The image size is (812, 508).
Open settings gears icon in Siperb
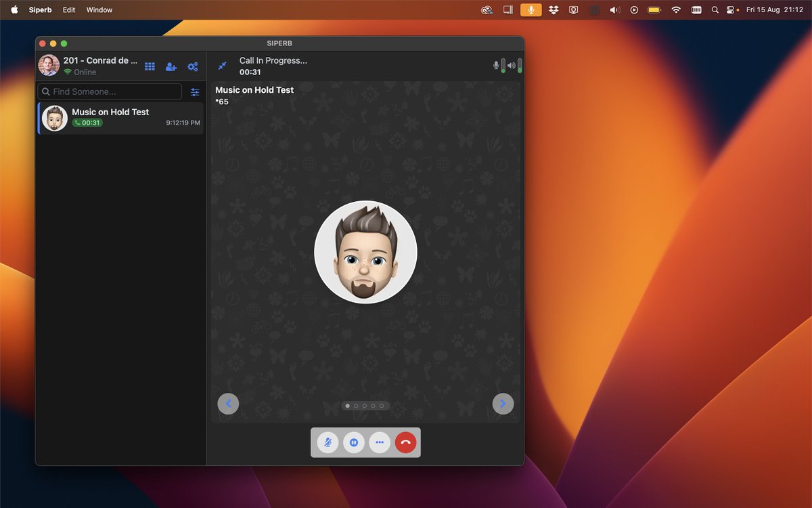(x=193, y=66)
